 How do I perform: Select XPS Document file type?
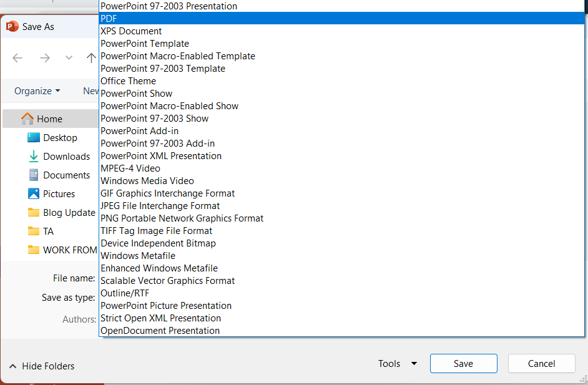click(341, 31)
